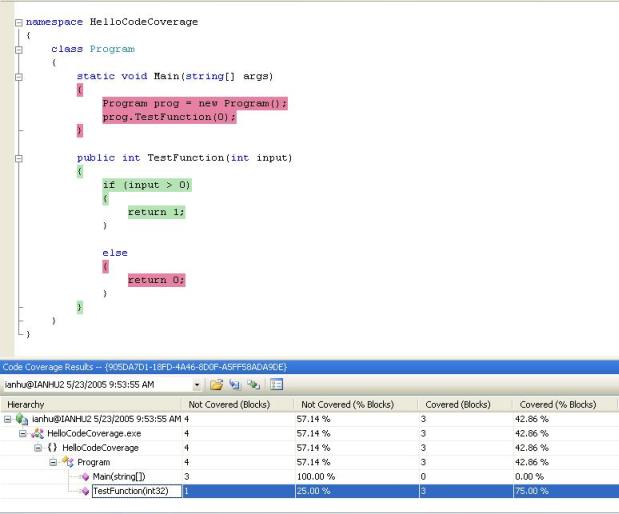Collapse the namespace HelloCodeCoverage code outline
The image size is (619, 514).
(19, 23)
